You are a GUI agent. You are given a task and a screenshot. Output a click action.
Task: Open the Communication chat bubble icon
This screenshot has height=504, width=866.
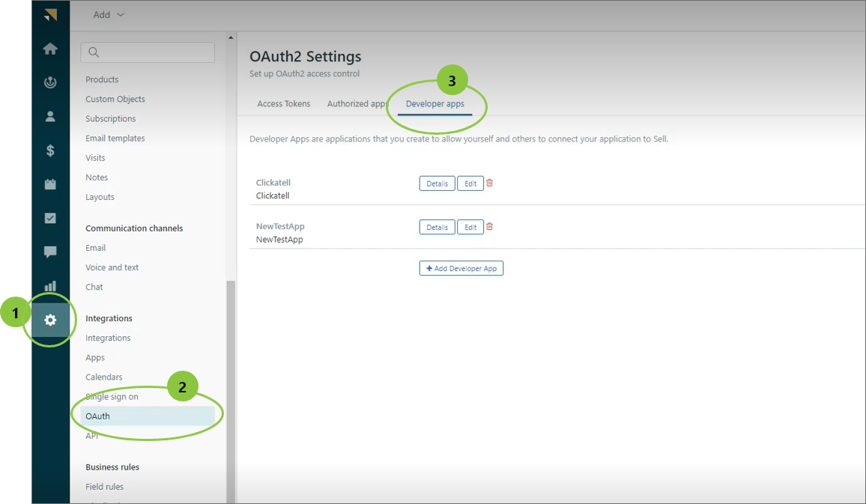coord(50,252)
